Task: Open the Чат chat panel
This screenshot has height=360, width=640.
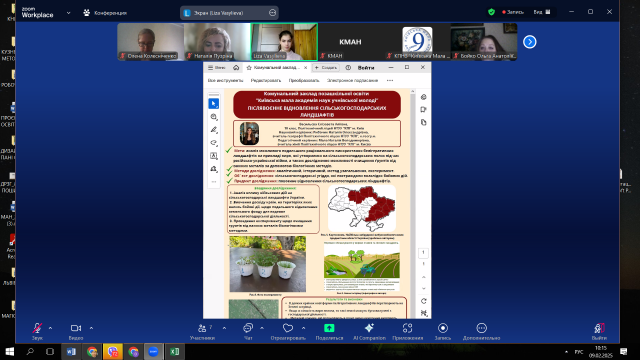Action: pos(248,331)
